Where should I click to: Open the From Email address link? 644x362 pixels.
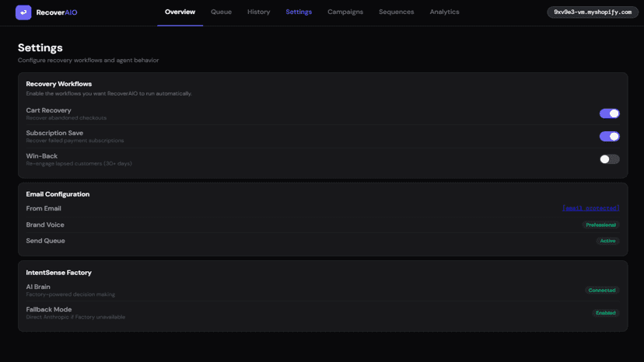tap(590, 208)
